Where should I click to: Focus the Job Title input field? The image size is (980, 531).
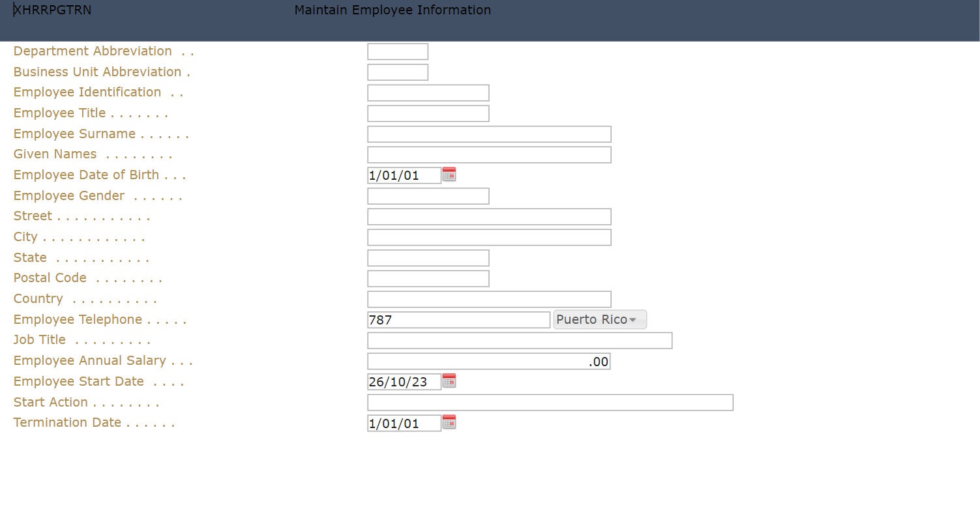[x=519, y=340]
